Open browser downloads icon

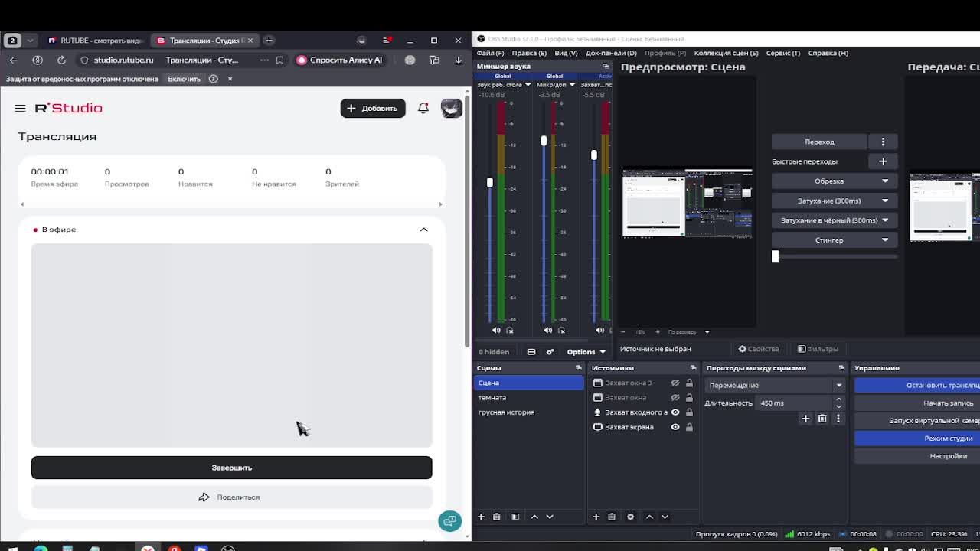[458, 60]
